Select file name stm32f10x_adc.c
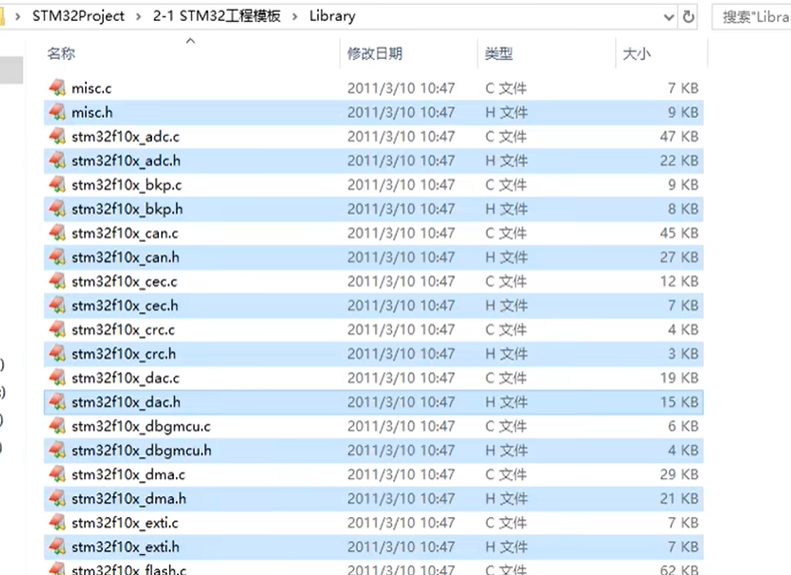The width and height of the screenshot is (791, 575). click(x=126, y=137)
